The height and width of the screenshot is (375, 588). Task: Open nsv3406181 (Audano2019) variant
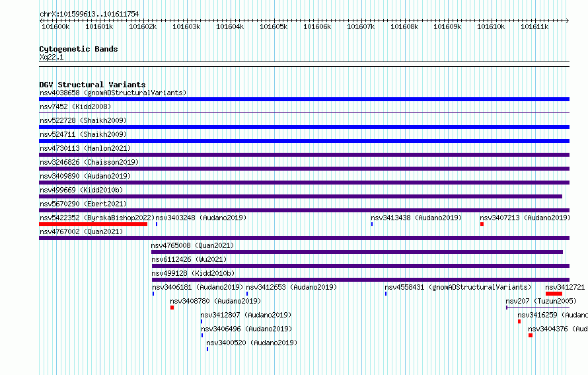pos(198,287)
